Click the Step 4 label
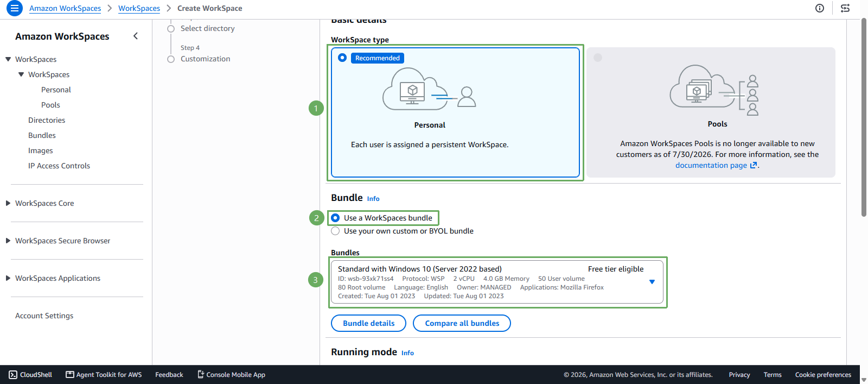 (x=190, y=48)
